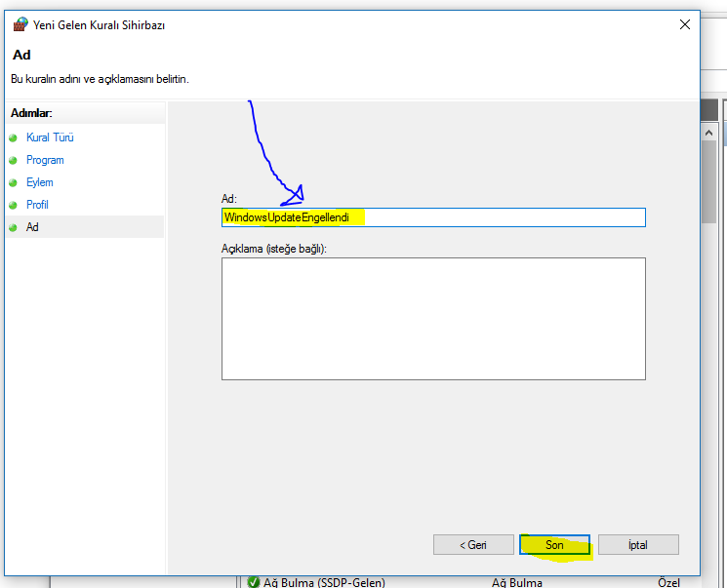Open the Kural Türü step
Image resolution: width=727 pixels, height=588 pixels.
click(50, 137)
